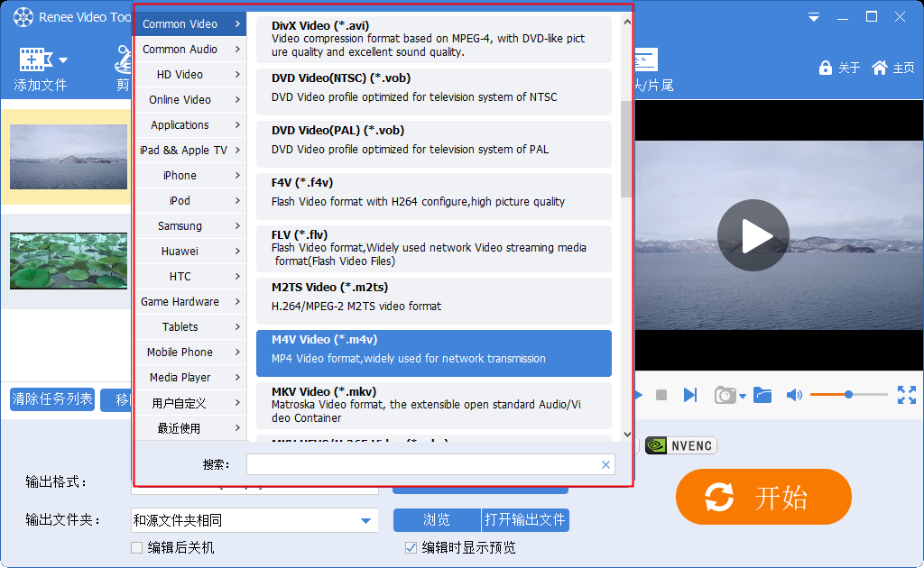Click the Add File film icon
Image resolution: width=924 pixels, height=568 pixels.
(x=36, y=60)
